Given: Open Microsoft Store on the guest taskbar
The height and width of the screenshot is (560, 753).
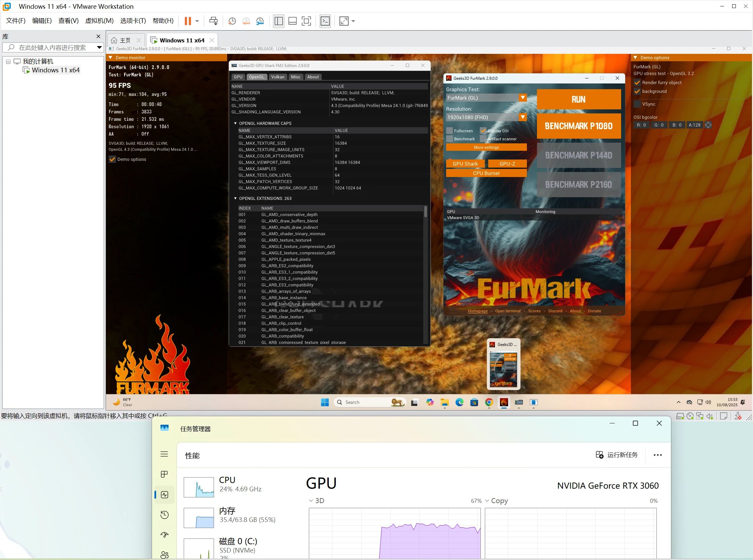Looking at the screenshot, I should 474,403.
